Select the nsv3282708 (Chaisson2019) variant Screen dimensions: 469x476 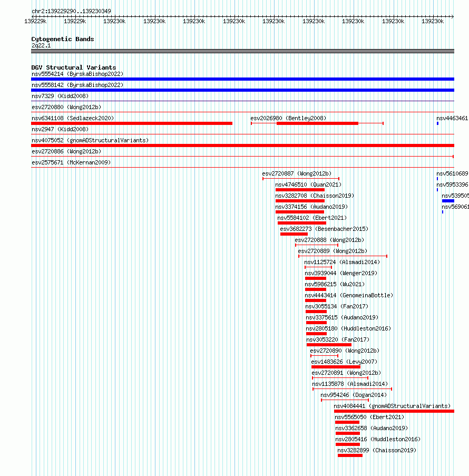(315, 196)
